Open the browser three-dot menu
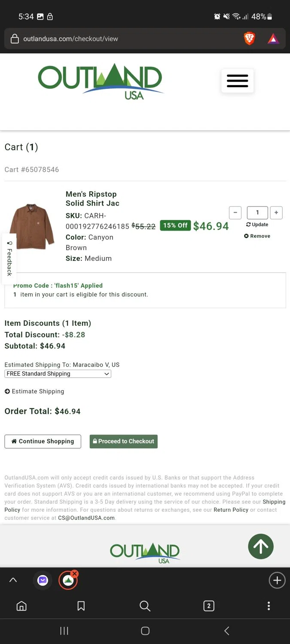 [269, 606]
